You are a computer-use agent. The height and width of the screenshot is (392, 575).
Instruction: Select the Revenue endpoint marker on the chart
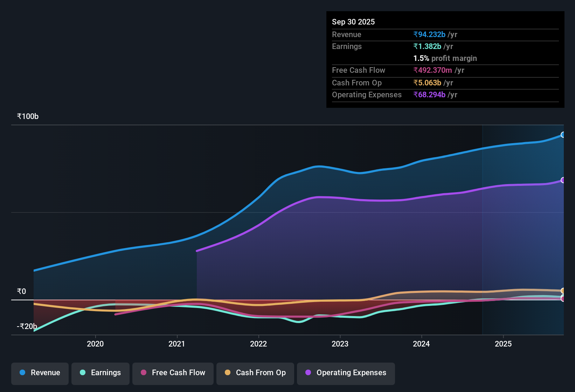563,134
